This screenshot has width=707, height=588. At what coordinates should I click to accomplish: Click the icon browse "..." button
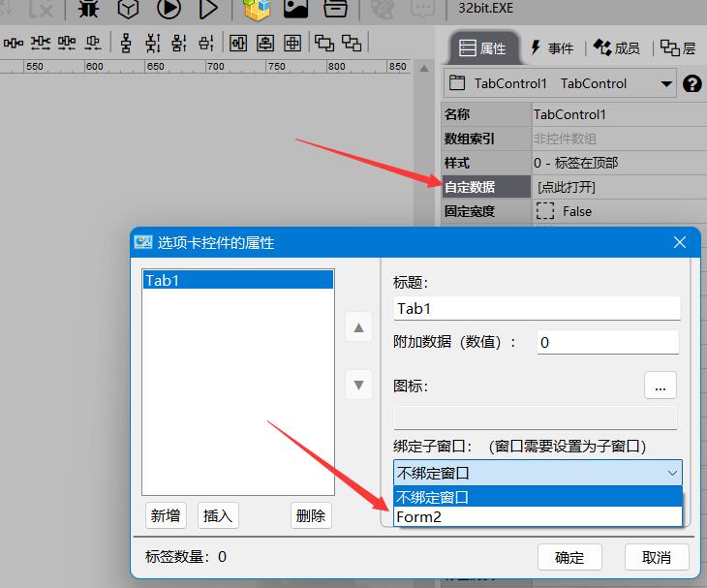(x=661, y=386)
